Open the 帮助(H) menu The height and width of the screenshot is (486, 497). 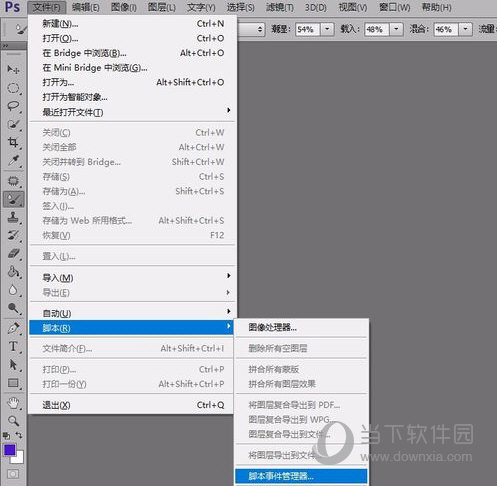pyautogui.click(x=436, y=7)
